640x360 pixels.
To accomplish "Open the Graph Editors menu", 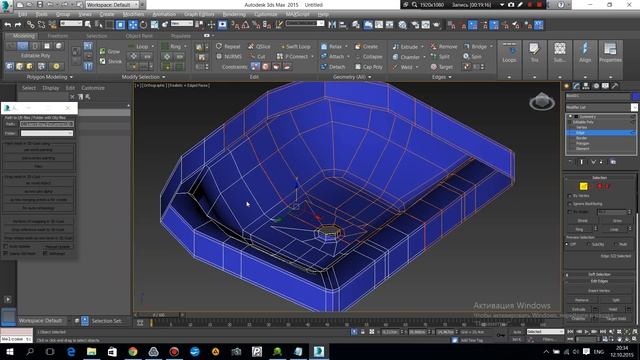I will [198, 14].
